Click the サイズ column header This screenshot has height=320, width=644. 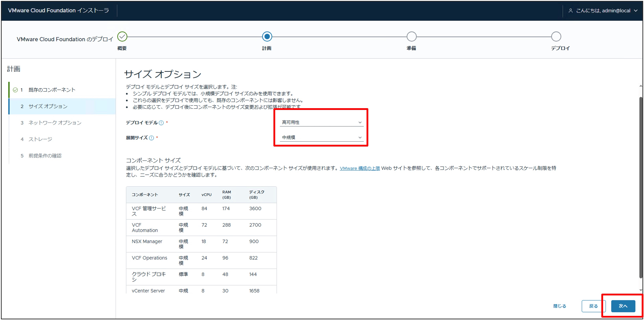point(184,195)
